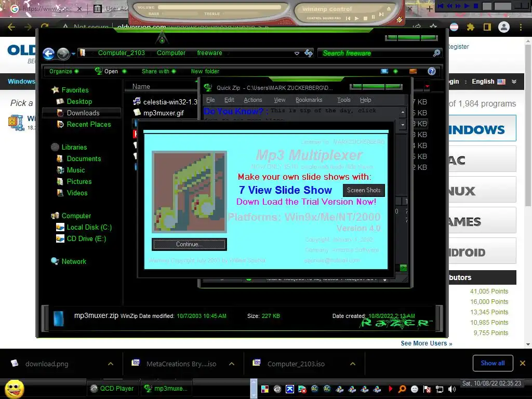This screenshot has height=399, width=532.
Task: Adjust the Winamp volume slider
Action: pyautogui.click(x=219, y=7)
